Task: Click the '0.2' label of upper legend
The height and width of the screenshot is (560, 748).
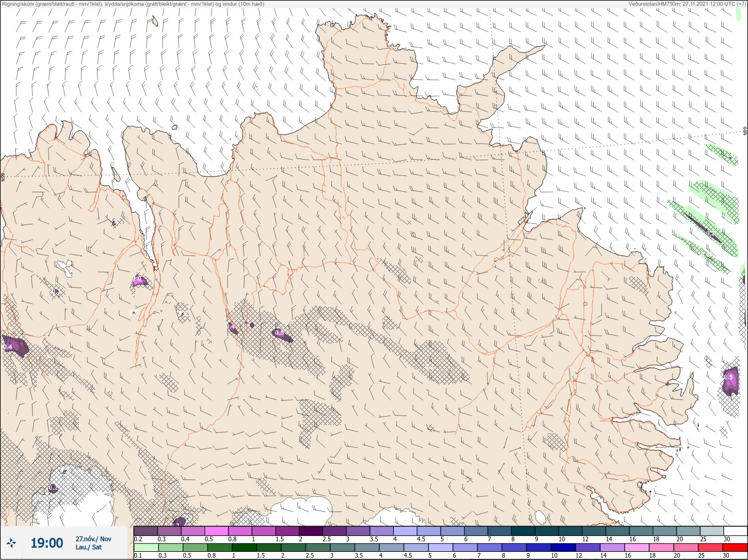Action: (x=138, y=539)
